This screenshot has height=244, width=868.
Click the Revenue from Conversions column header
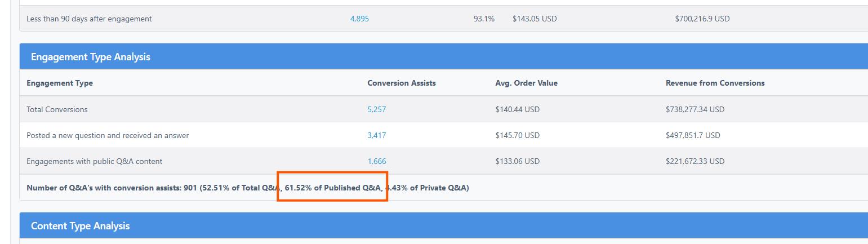pos(715,83)
